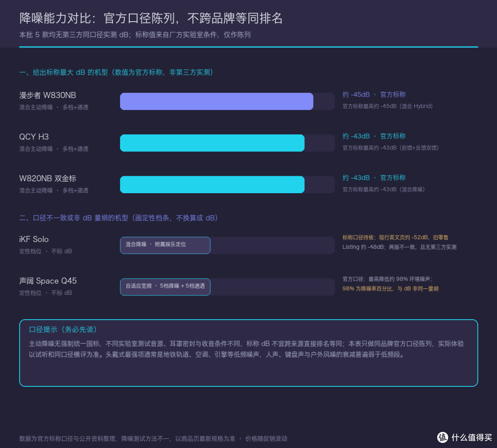Click 混合主动降噪 subtitle under W820NB 双金标
Viewport: 497px width, 448px height.
[54, 190]
